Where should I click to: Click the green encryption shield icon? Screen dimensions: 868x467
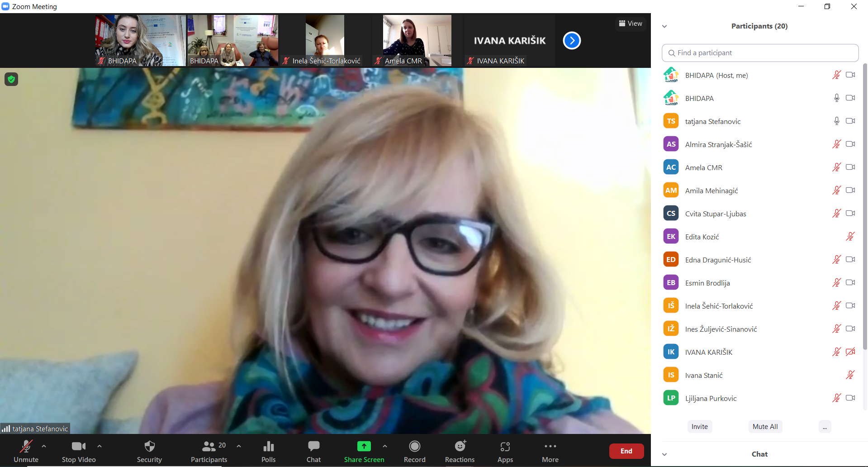pyautogui.click(x=11, y=80)
